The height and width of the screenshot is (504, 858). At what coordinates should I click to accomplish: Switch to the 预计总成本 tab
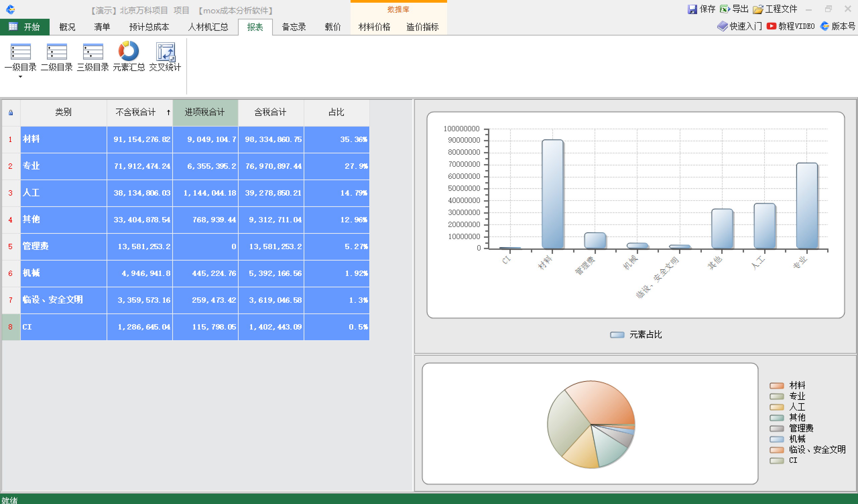149,27
